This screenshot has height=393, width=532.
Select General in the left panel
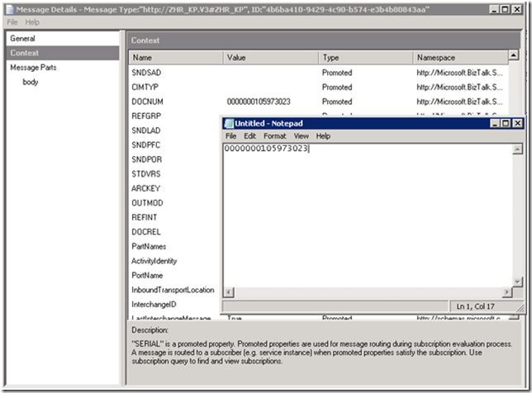pos(23,39)
